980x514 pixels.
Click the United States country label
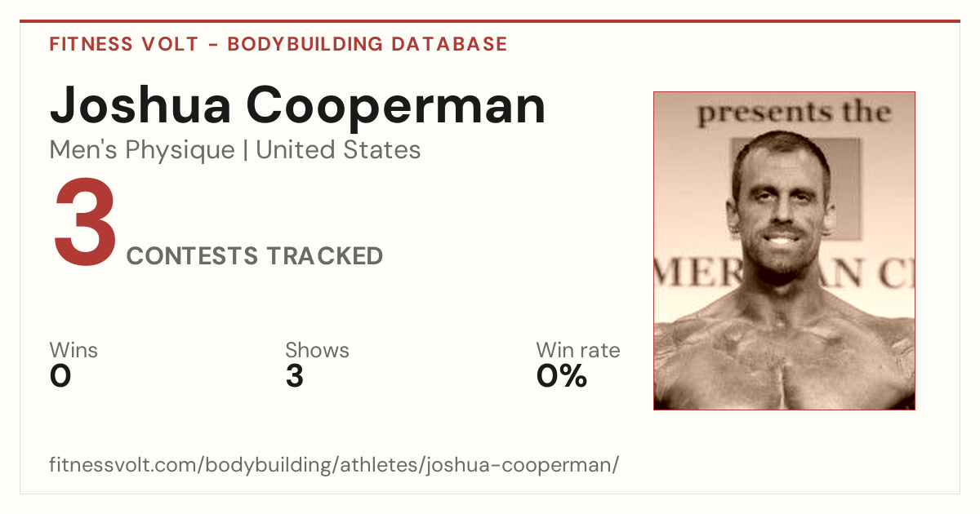(339, 150)
